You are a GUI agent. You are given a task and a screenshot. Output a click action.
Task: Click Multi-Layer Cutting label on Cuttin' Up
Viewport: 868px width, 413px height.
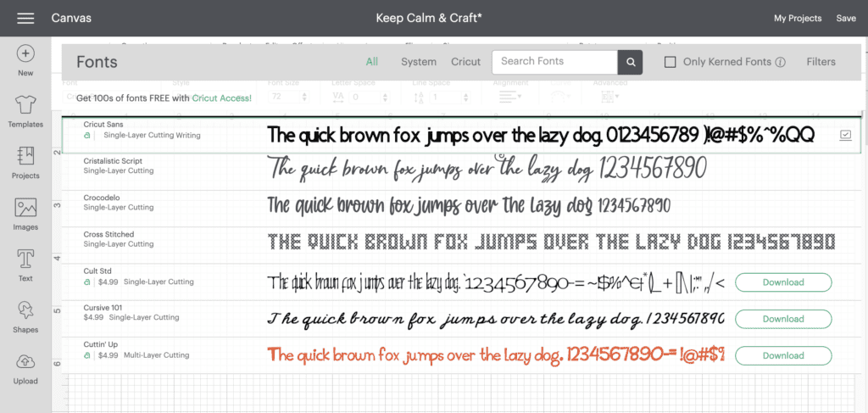[157, 354]
